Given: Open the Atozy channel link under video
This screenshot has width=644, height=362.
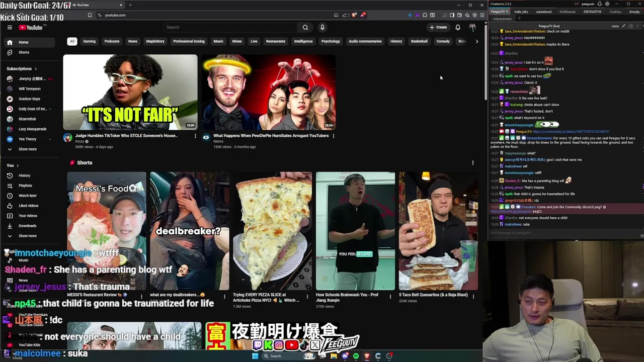Looking at the screenshot, I should click(80, 141).
